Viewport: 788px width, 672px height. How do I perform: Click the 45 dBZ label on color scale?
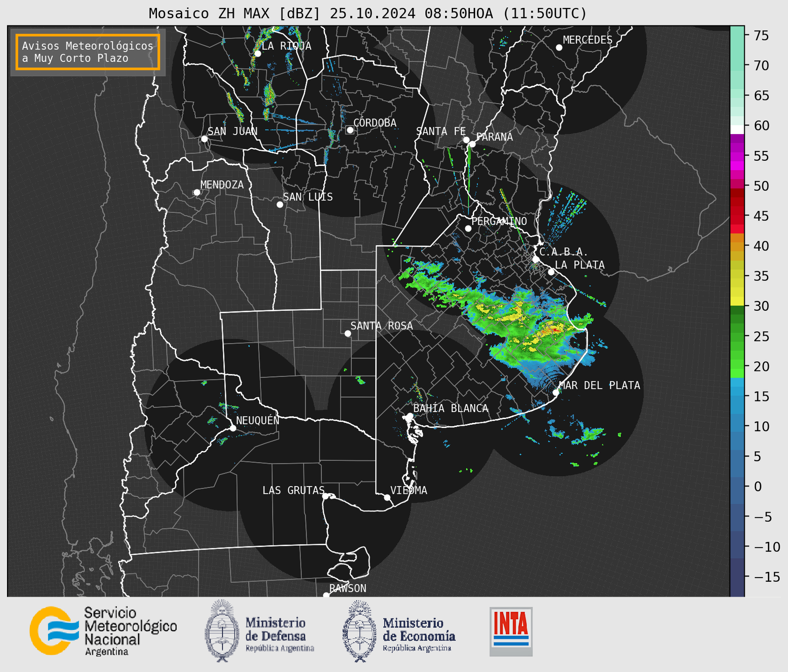pos(761,216)
